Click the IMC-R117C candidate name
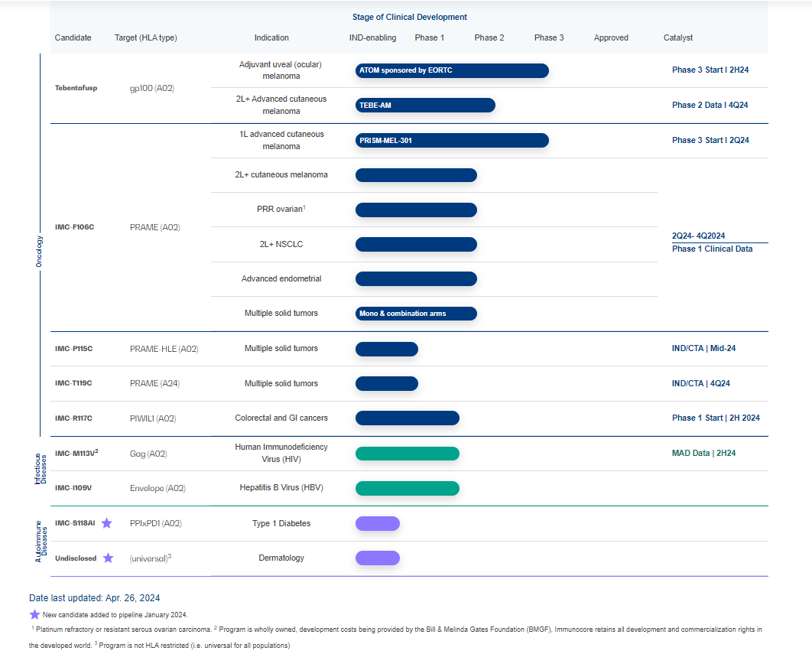This screenshot has height=654, width=812. [x=73, y=418]
